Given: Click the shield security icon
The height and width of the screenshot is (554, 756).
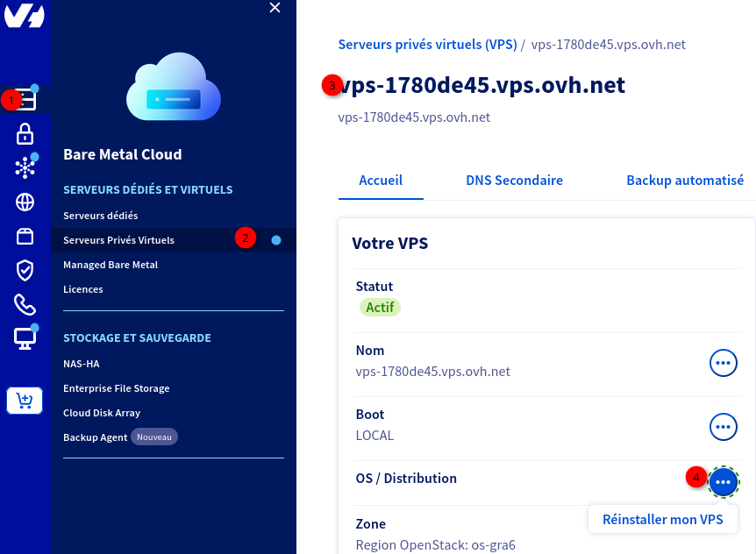Looking at the screenshot, I should (25, 271).
